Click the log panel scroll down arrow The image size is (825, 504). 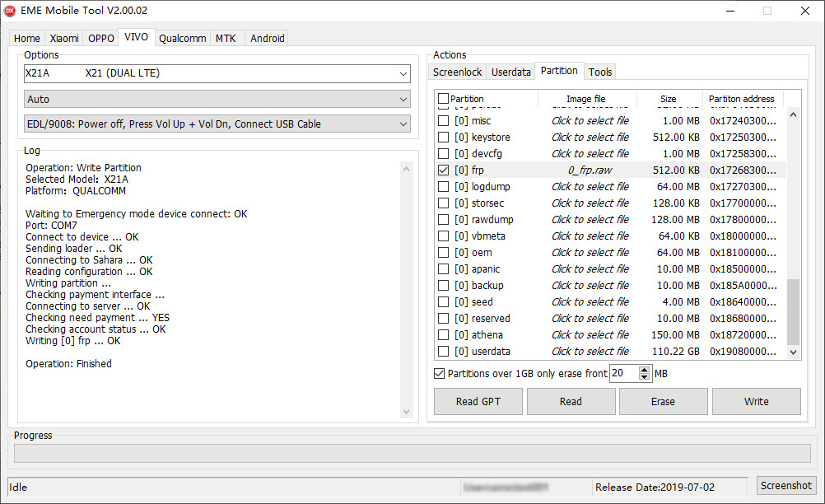tap(406, 412)
